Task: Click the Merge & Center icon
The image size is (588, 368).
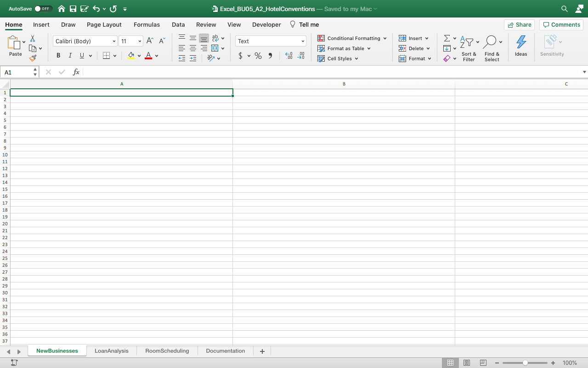Action: 215,48
